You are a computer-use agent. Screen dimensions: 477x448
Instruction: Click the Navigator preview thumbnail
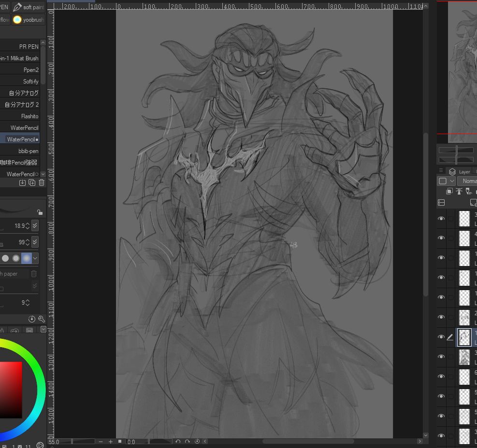click(462, 72)
